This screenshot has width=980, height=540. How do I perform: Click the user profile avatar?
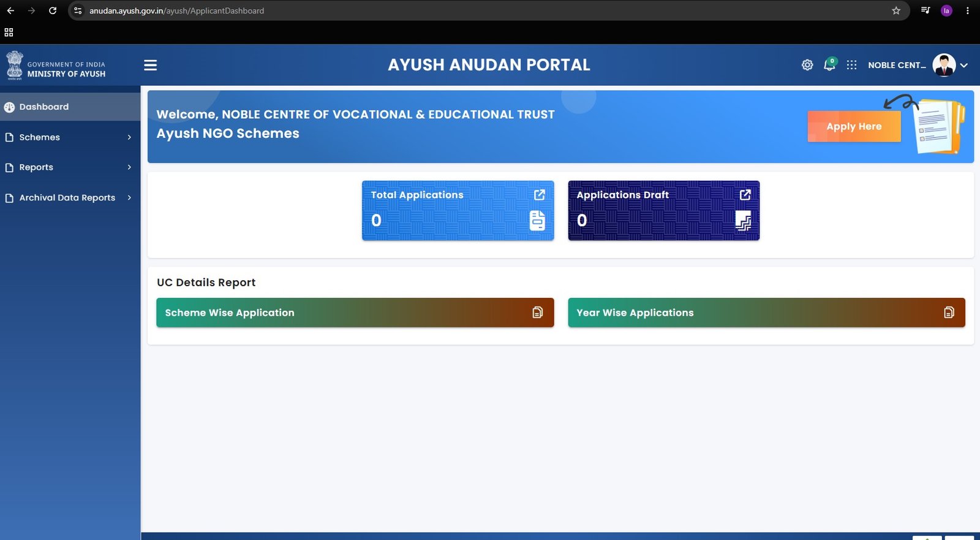(x=944, y=65)
